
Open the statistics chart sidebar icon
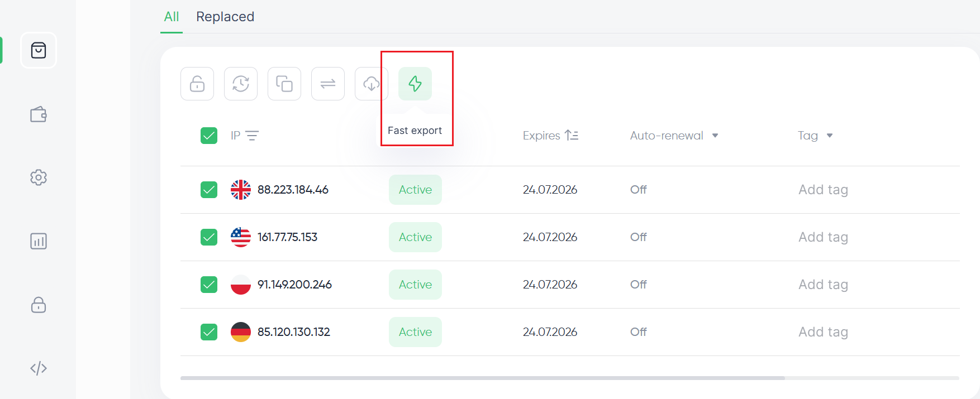click(x=39, y=241)
